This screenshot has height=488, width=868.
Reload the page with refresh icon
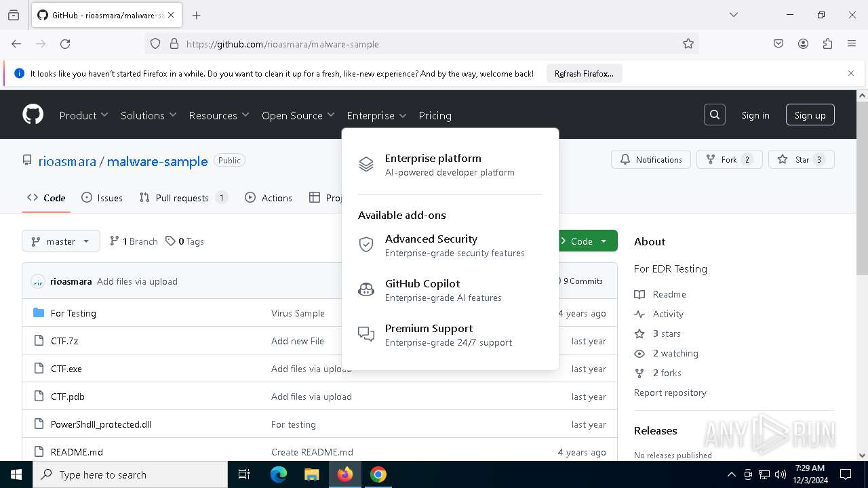65,43
